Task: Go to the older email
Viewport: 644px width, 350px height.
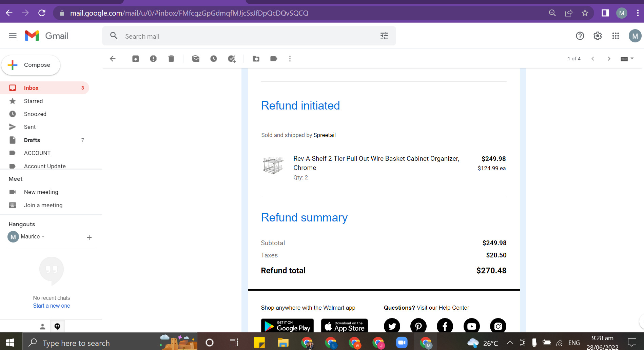Action: [x=609, y=59]
